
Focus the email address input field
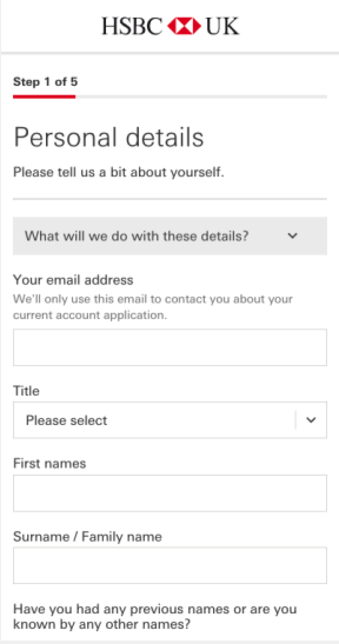pos(170,347)
